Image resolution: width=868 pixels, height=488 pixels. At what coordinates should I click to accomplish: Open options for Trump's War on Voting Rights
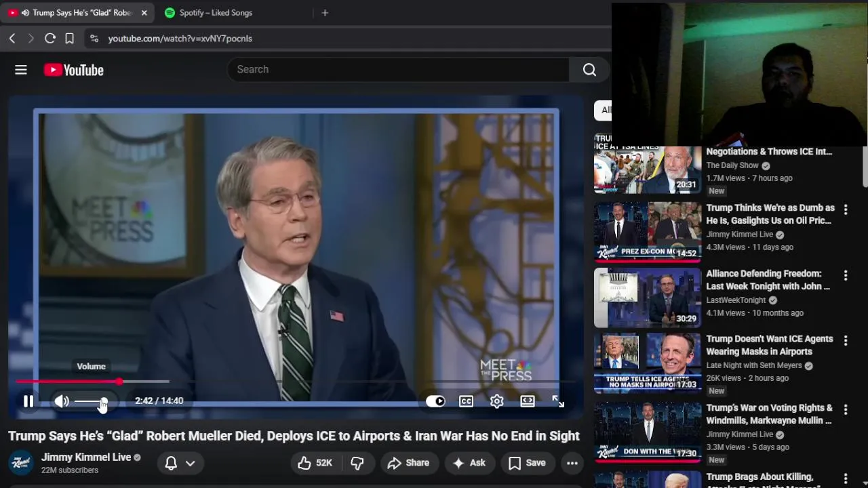pos(846,409)
